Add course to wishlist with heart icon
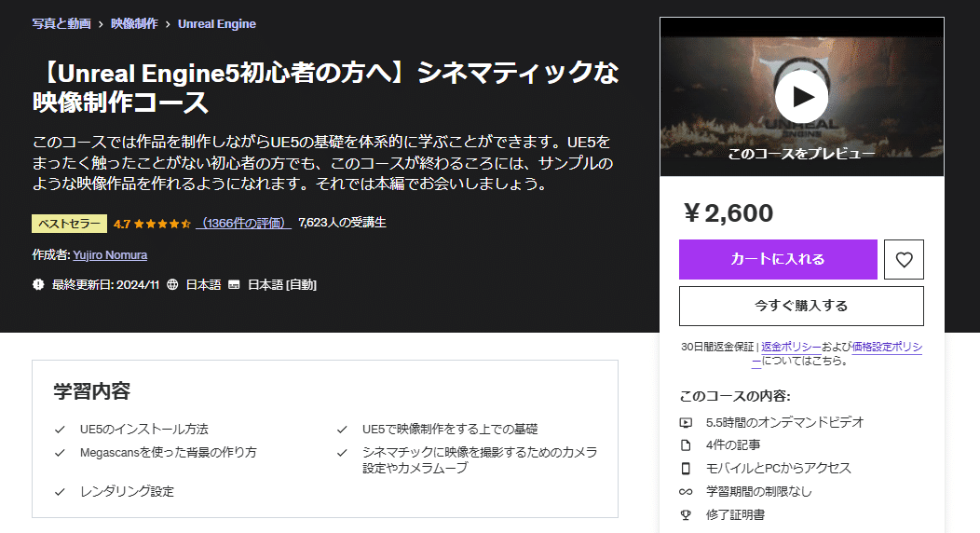This screenshot has width=980, height=533. pos(904,260)
